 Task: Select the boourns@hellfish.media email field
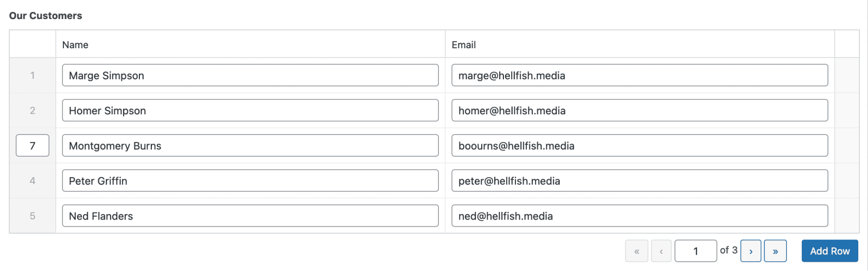(x=640, y=146)
